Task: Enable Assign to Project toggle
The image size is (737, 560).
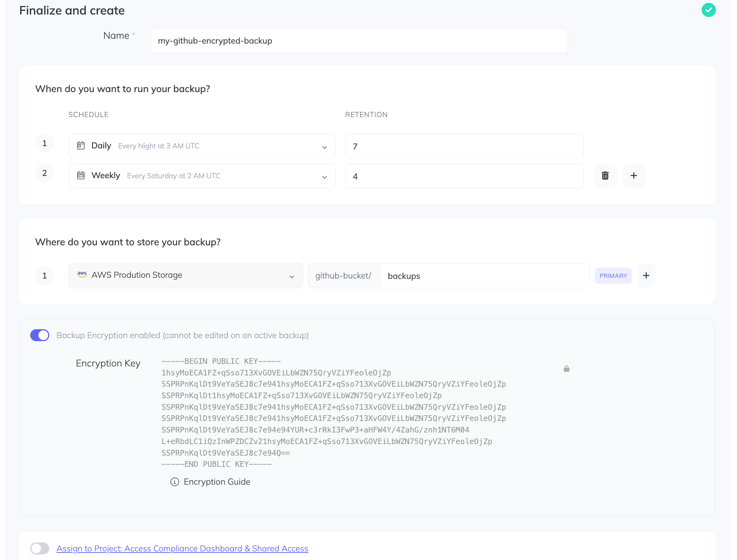Action: tap(40, 548)
